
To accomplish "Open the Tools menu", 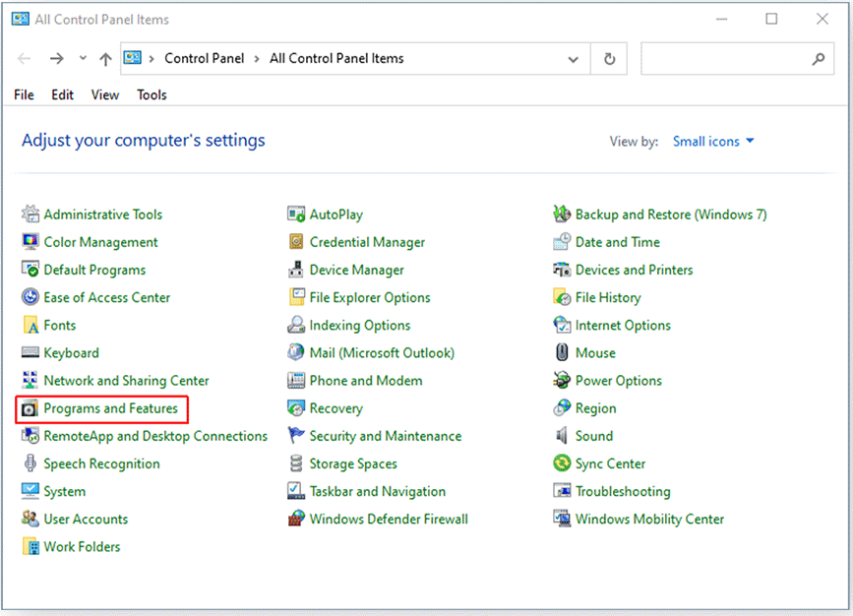I will pos(152,94).
